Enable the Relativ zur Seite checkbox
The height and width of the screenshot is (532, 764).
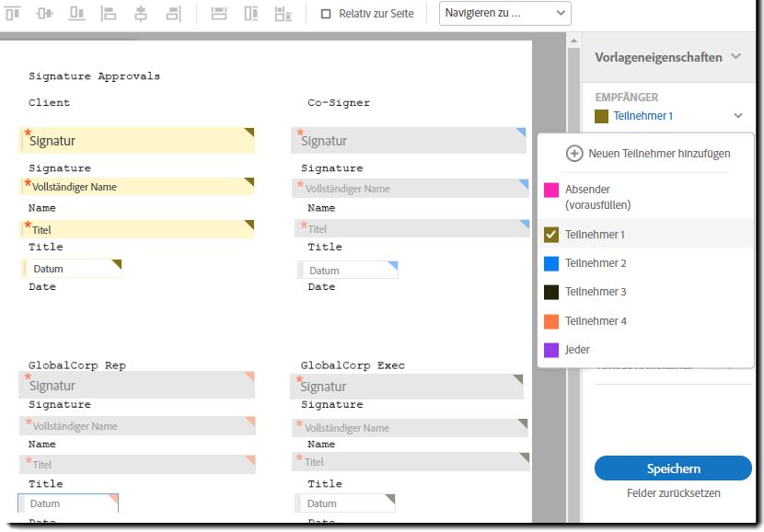pyautogui.click(x=326, y=14)
